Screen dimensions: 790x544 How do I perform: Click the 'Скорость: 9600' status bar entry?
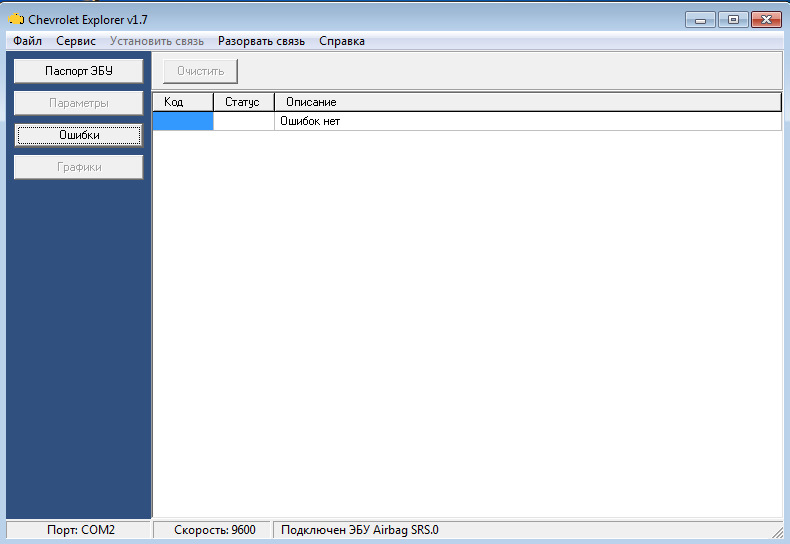[212, 530]
